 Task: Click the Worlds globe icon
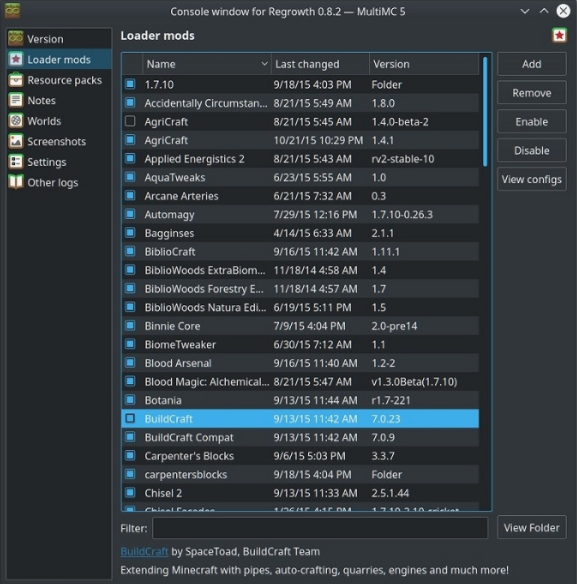coord(16,121)
